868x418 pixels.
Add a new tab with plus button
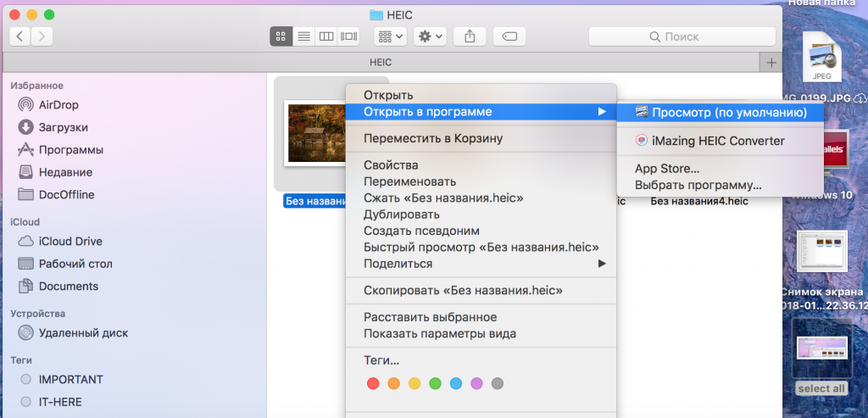click(x=771, y=63)
